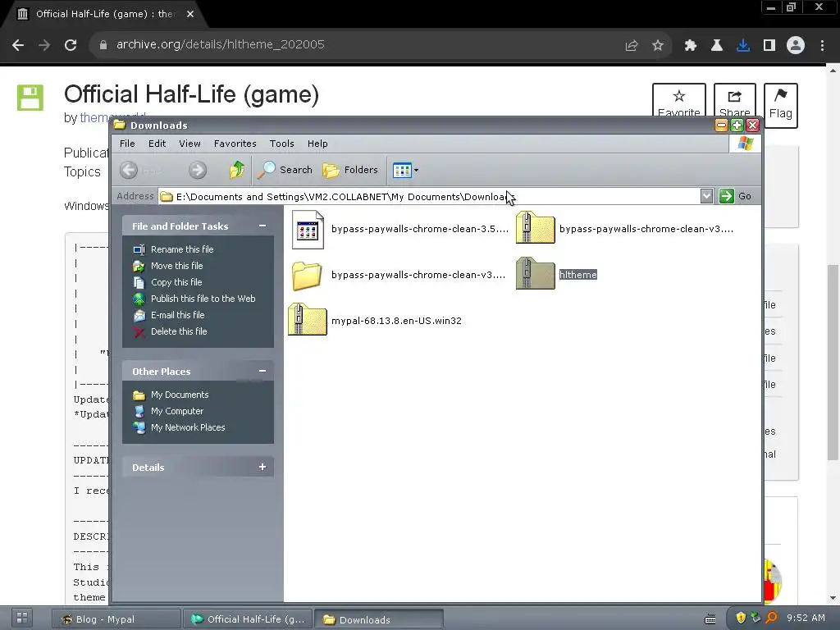Go up one folder level icon
Viewport: 840px width, 630px height.
coord(237,170)
